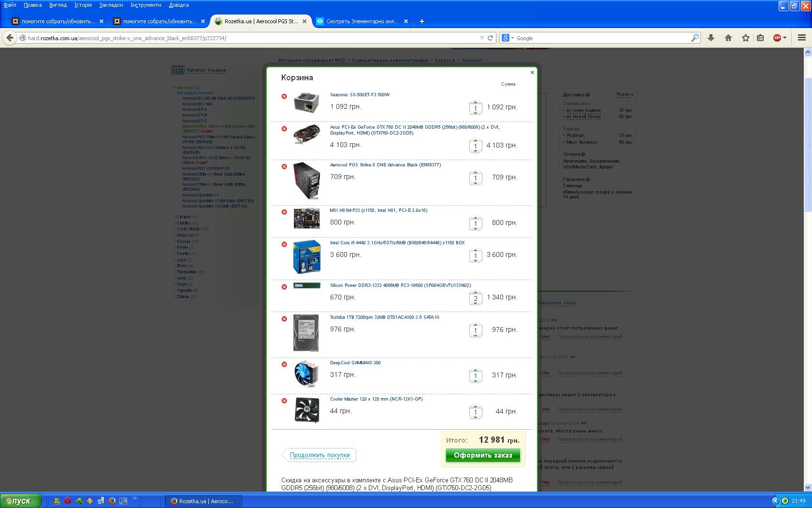Click the Оформить заказ button
Image resolution: width=812 pixels, height=508 pixels.
tap(482, 455)
